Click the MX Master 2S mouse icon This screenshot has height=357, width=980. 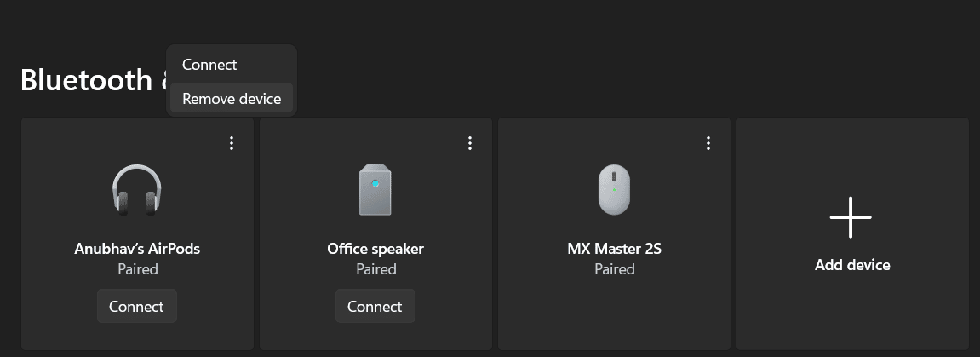point(614,190)
